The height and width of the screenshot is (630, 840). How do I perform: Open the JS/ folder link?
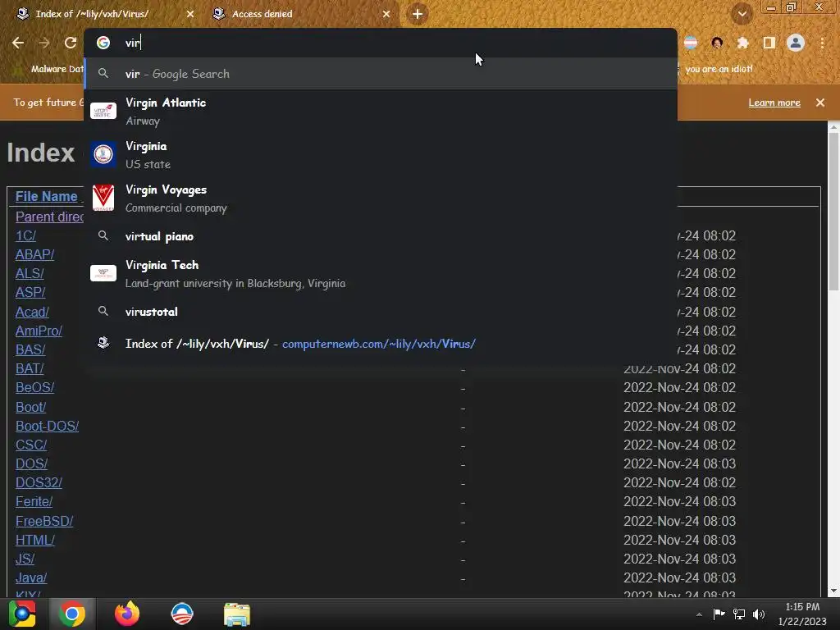[25, 559]
